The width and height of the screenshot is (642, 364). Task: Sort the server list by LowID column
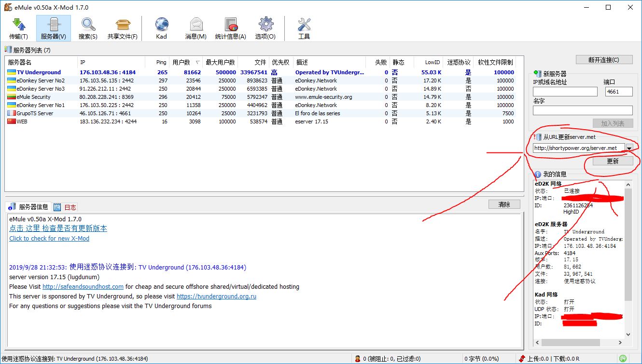click(x=428, y=62)
